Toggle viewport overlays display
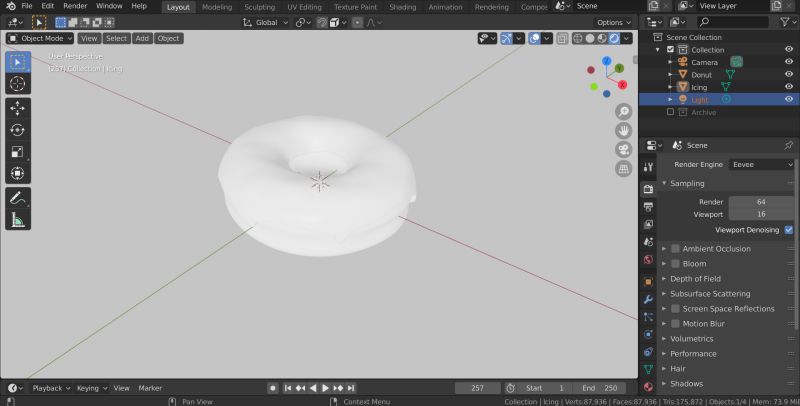Screen dimensions: 800x406 point(534,38)
